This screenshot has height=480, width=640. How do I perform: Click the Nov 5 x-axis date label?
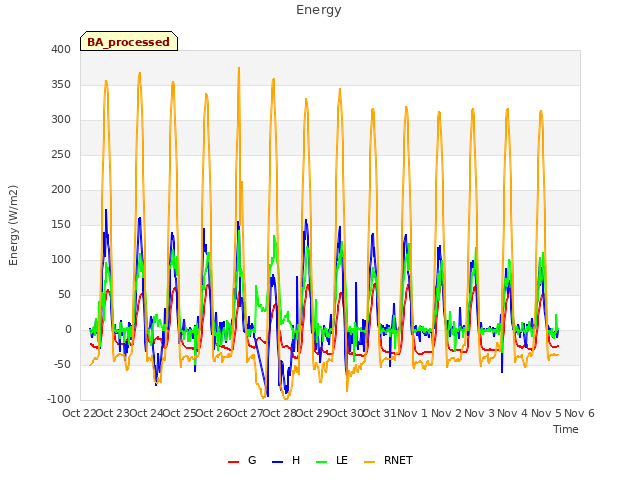(x=546, y=413)
